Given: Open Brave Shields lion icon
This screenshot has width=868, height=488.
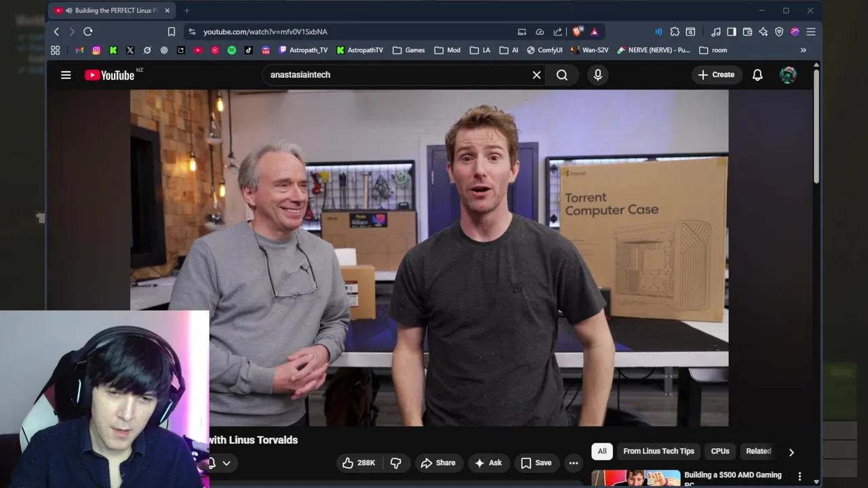Looking at the screenshot, I should [x=578, y=32].
